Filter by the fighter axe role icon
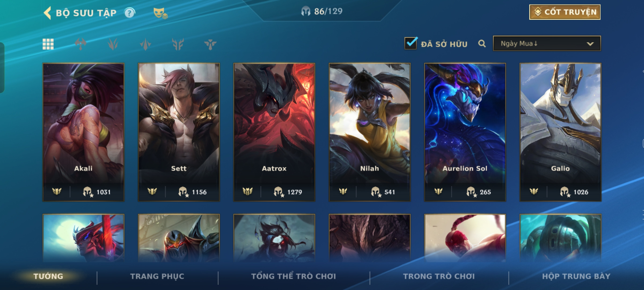This screenshot has width=644, height=290. (80, 44)
